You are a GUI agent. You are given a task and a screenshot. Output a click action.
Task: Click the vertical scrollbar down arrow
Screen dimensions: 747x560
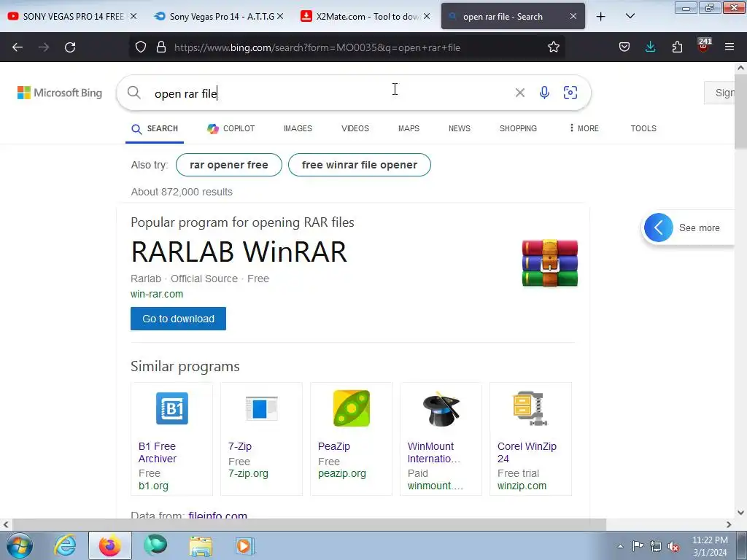point(740,513)
